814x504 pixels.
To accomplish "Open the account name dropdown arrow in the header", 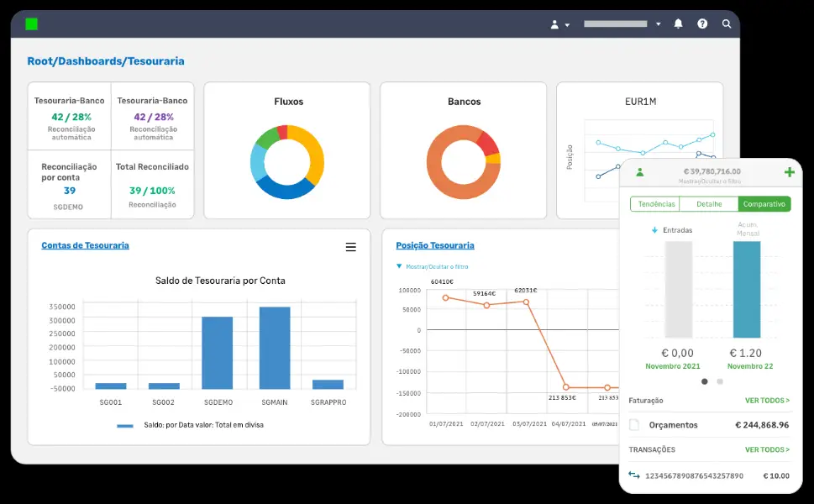I will coord(658,24).
